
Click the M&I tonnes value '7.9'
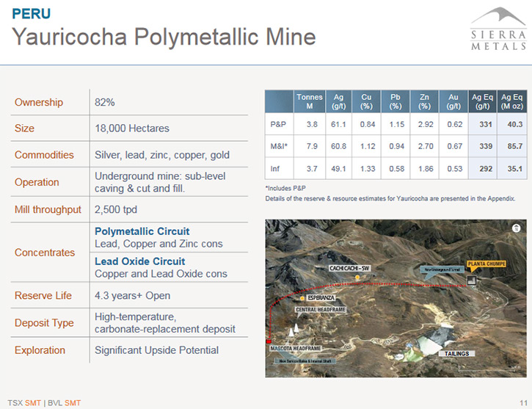(312, 146)
